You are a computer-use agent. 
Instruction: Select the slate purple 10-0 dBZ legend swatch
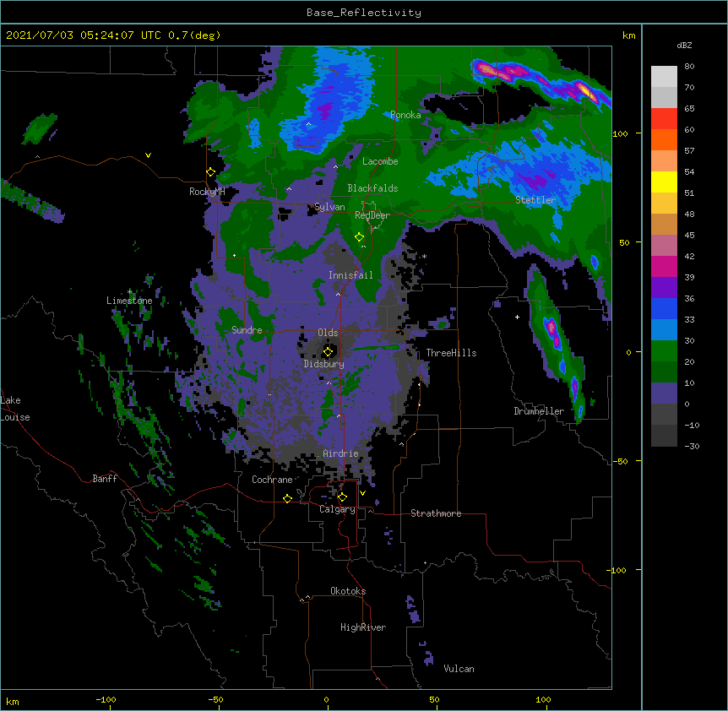(x=664, y=393)
